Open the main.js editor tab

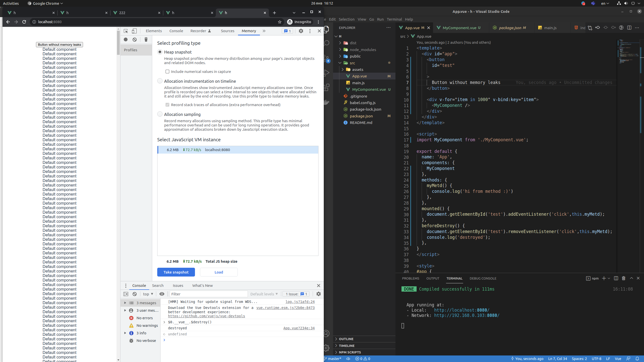[x=550, y=28]
